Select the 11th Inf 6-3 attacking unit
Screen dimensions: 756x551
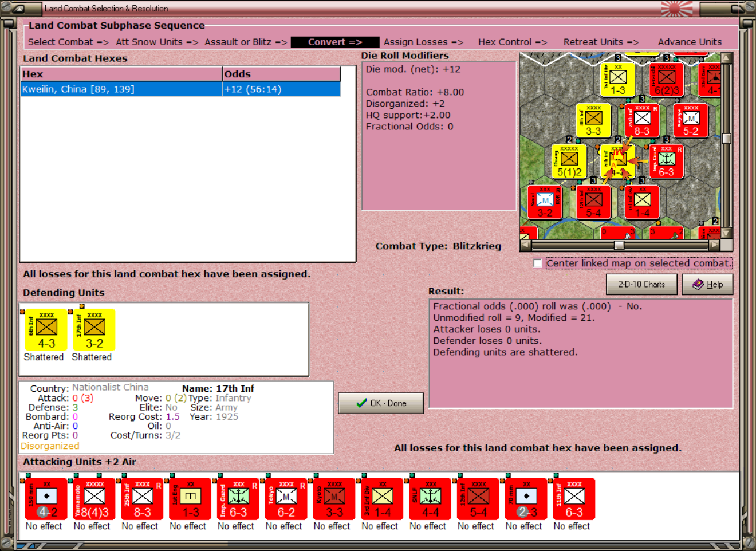click(x=574, y=499)
